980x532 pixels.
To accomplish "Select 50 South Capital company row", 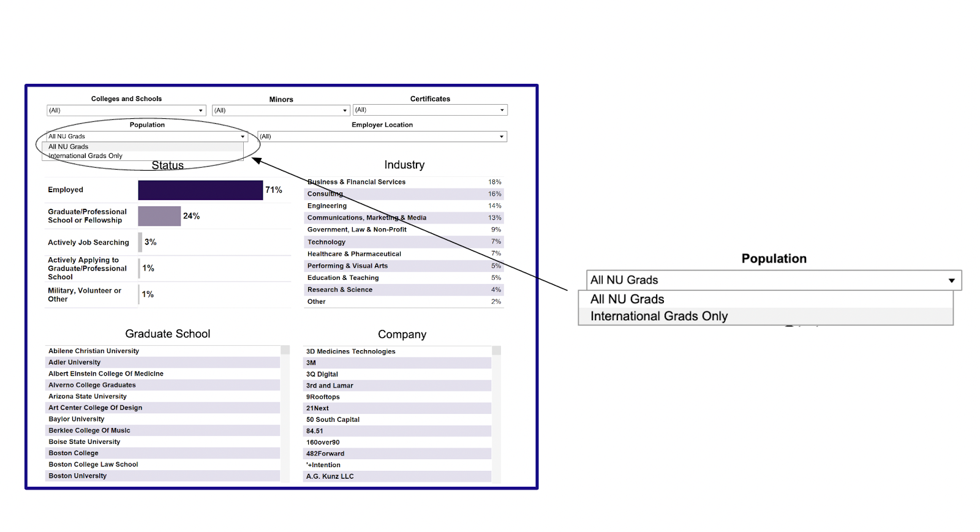I will pyautogui.click(x=398, y=419).
